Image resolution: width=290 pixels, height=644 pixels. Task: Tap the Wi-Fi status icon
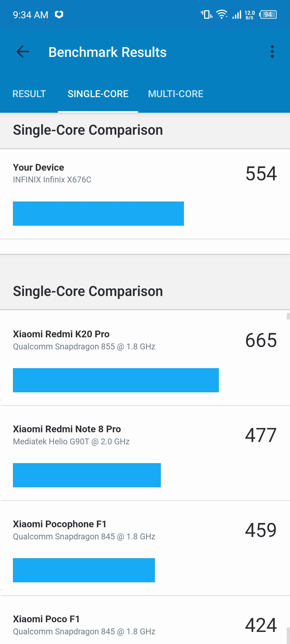(222, 14)
